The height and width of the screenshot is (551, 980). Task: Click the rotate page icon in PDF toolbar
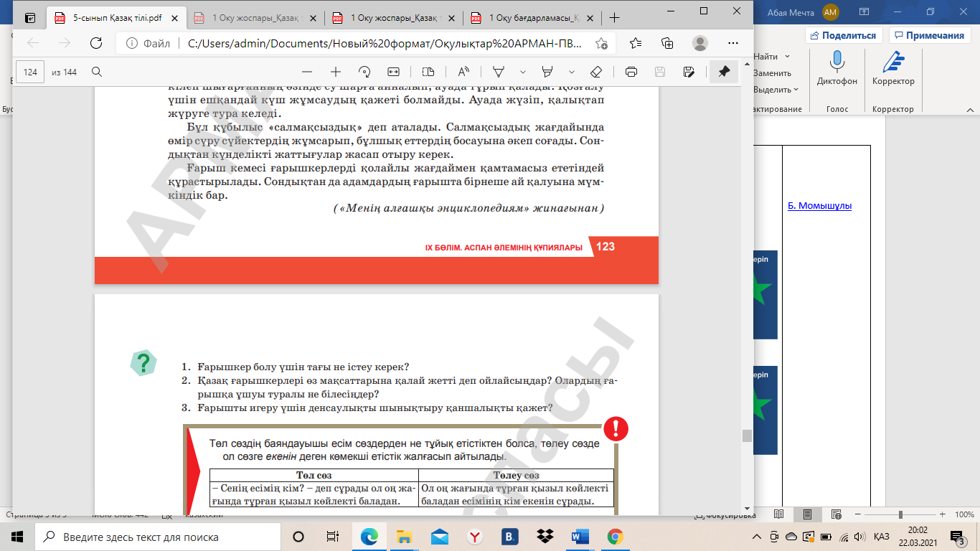coord(364,72)
